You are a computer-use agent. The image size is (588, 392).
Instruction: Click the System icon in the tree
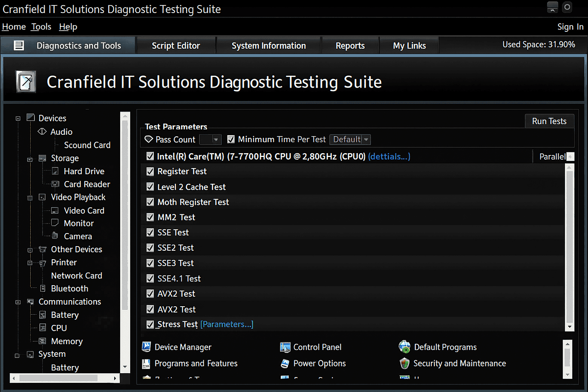pyautogui.click(x=30, y=354)
